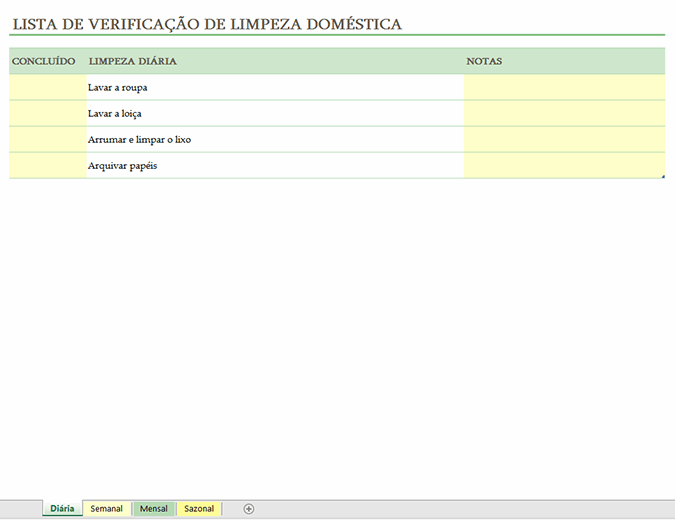Select Concluído cell for Arrumar e limpar o lixo
This screenshot has width=675, height=520.
pyautogui.click(x=47, y=140)
